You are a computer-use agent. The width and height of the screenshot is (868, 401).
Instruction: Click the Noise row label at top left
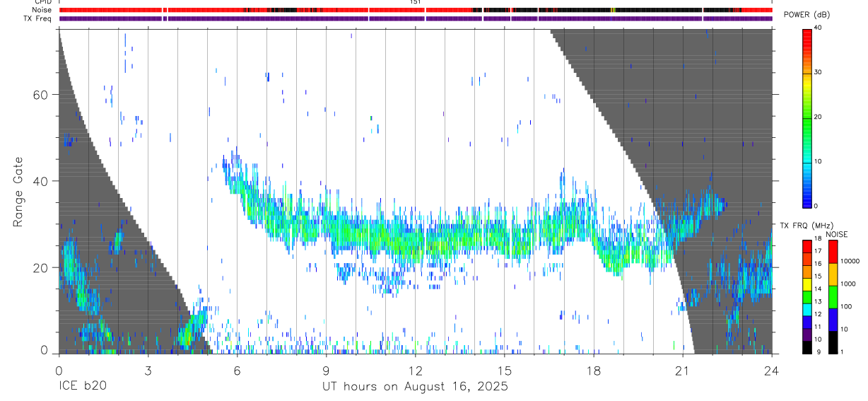pyautogui.click(x=42, y=10)
